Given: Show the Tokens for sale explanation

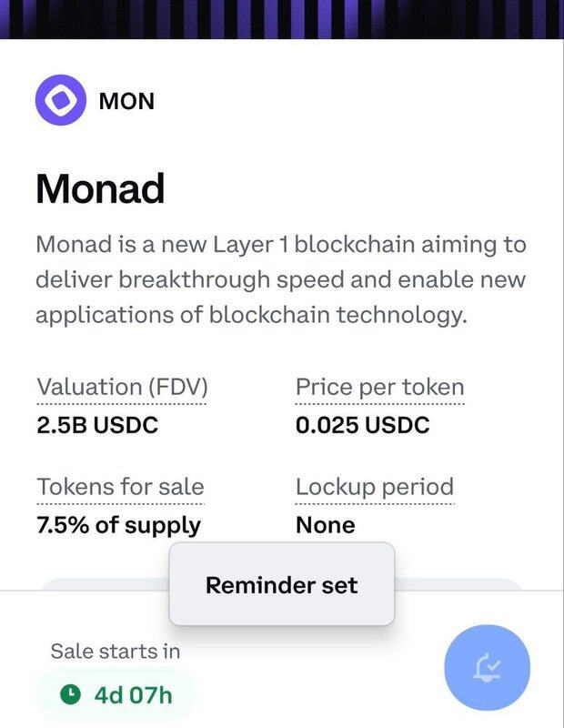Looking at the screenshot, I should (x=120, y=486).
